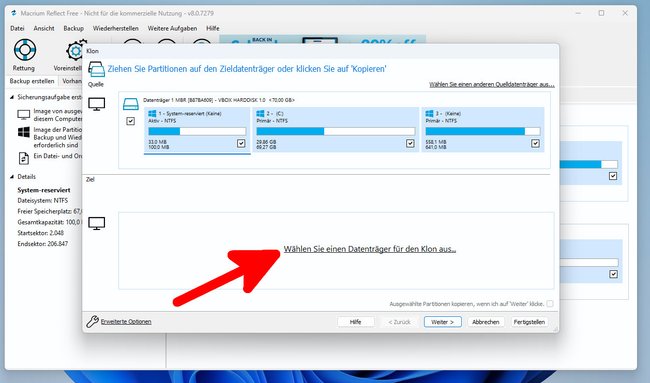Image resolution: width=650 pixels, height=383 pixels.
Task: Click 'Wählen Sie einen Datenträger für den Klon aus' link
Action: click(x=370, y=249)
